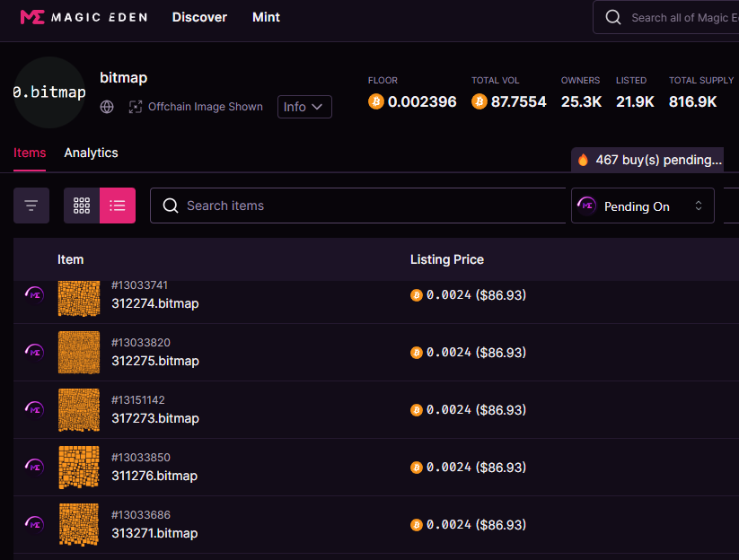This screenshot has height=560, width=739.
Task: Switch to the Analytics tab
Action: (x=91, y=153)
